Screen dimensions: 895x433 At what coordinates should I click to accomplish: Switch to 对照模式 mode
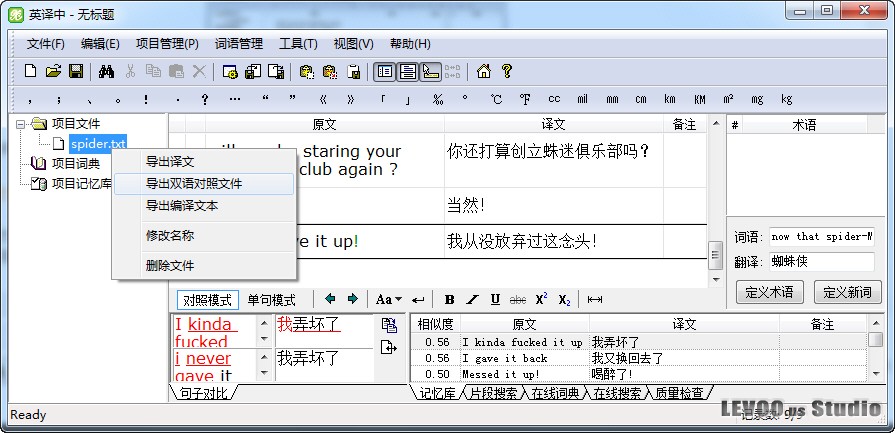tap(208, 300)
